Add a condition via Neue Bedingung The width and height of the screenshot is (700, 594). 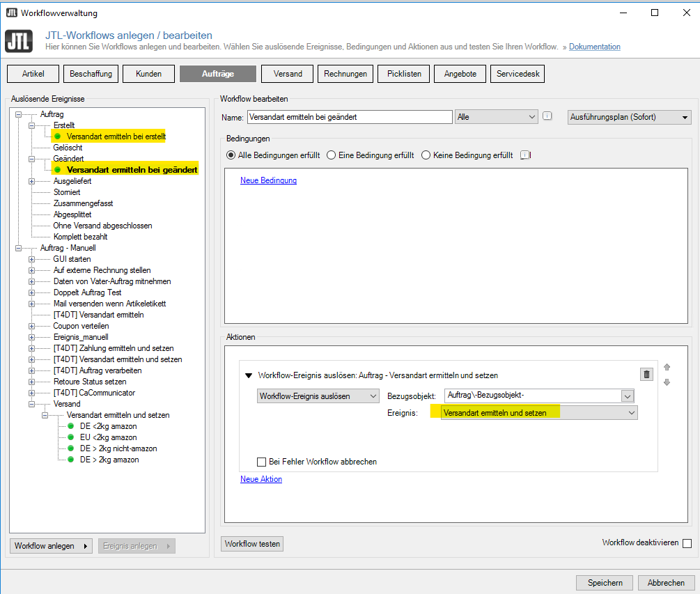coord(268,180)
